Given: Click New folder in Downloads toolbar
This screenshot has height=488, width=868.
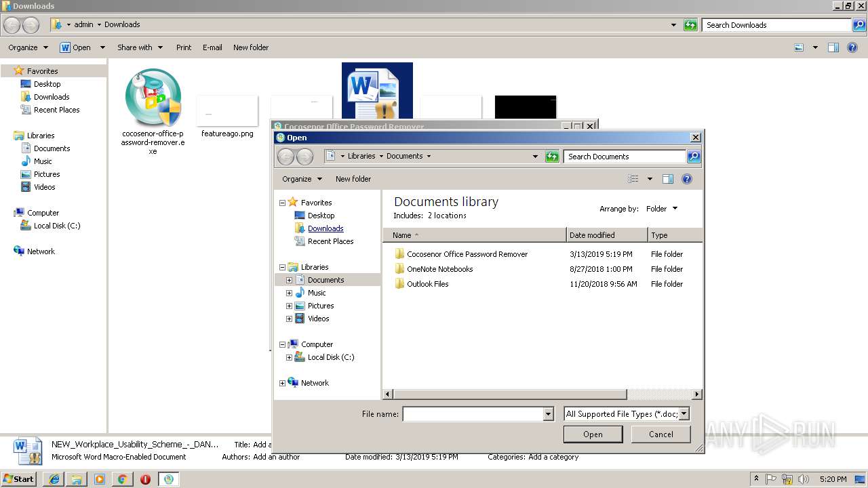Looking at the screenshot, I should point(251,47).
